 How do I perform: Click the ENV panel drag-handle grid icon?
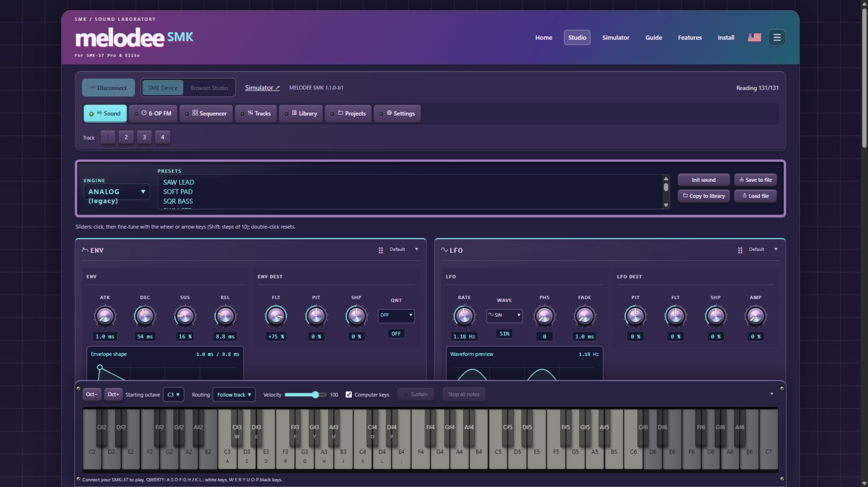[381, 250]
